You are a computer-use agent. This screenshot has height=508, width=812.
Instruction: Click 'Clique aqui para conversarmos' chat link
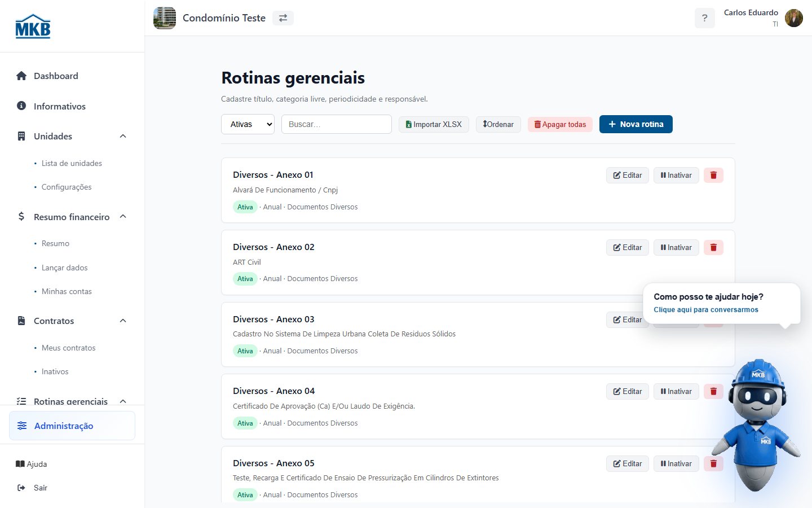(706, 309)
